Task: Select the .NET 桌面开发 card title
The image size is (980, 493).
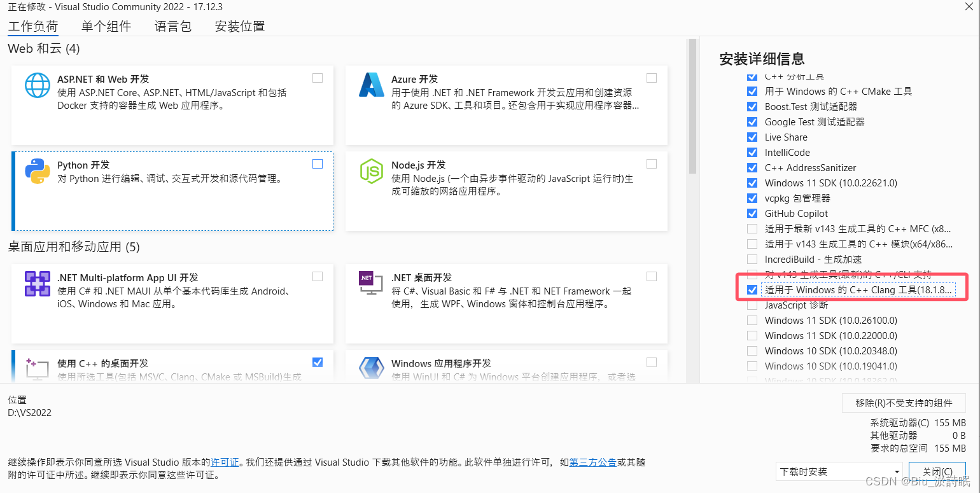Action: point(421,278)
